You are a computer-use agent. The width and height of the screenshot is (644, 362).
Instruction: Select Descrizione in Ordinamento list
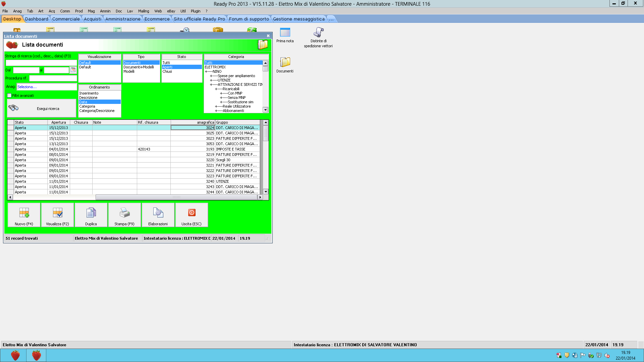(99, 98)
